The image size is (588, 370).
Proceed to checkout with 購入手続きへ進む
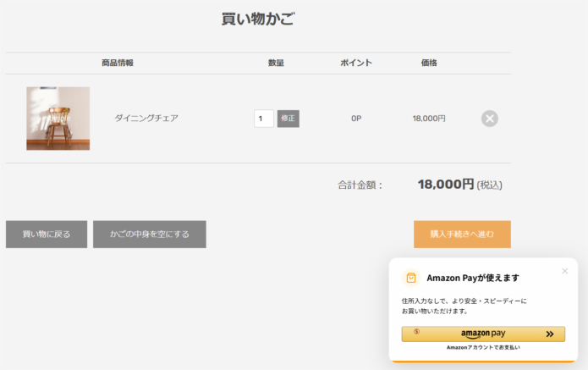[x=462, y=235]
